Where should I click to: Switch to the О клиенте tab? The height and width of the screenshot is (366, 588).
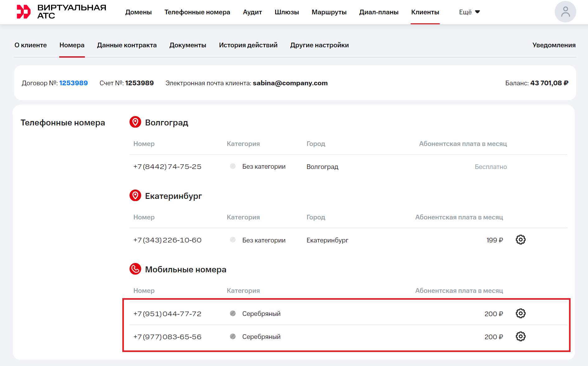[31, 45]
